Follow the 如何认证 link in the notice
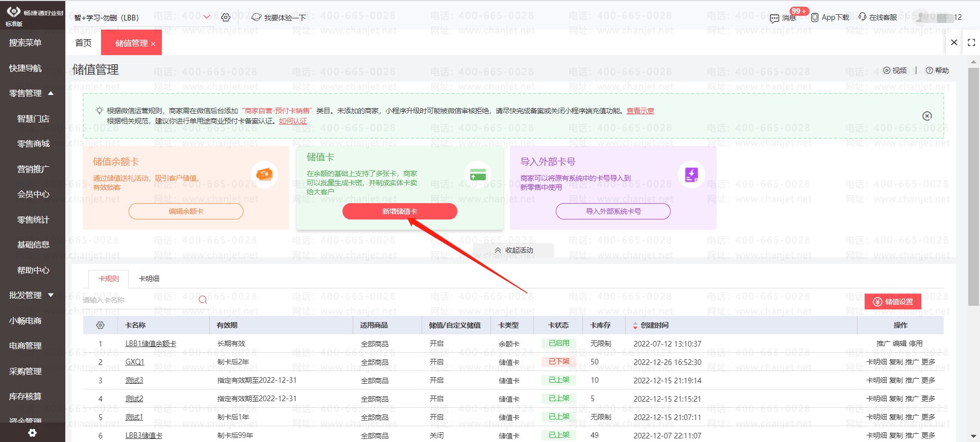Viewport: 980px width, 442px height. [293, 121]
